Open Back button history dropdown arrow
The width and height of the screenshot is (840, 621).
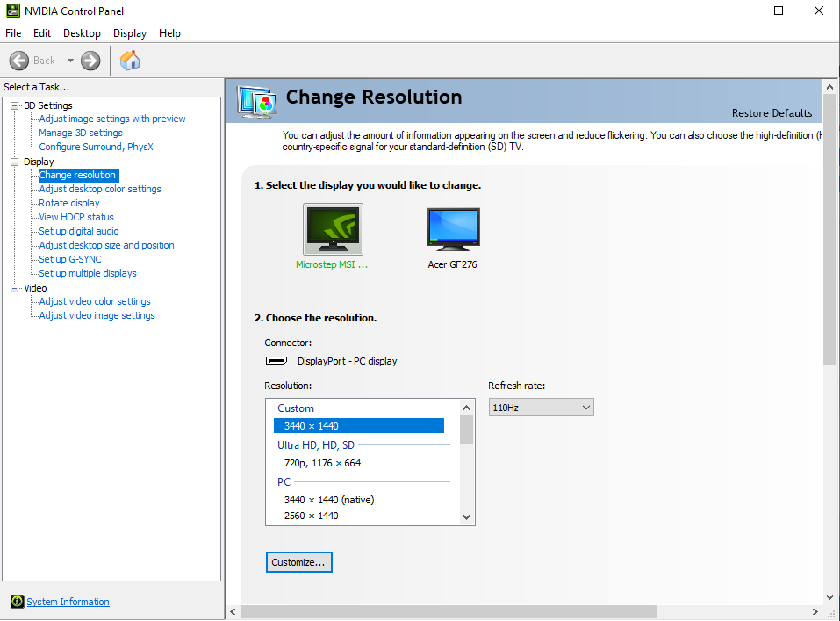(70, 61)
